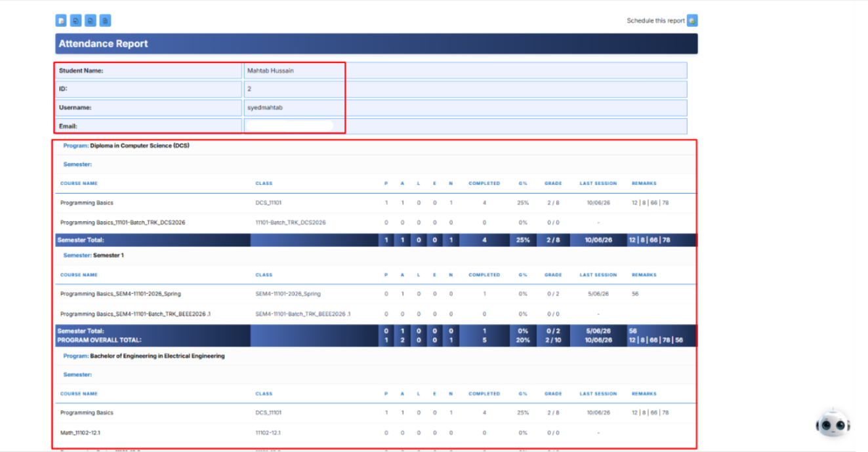
Task: Click class cell SEM4-11101-Batch_TRK_BEEE2026 .1
Action: [x=303, y=314]
